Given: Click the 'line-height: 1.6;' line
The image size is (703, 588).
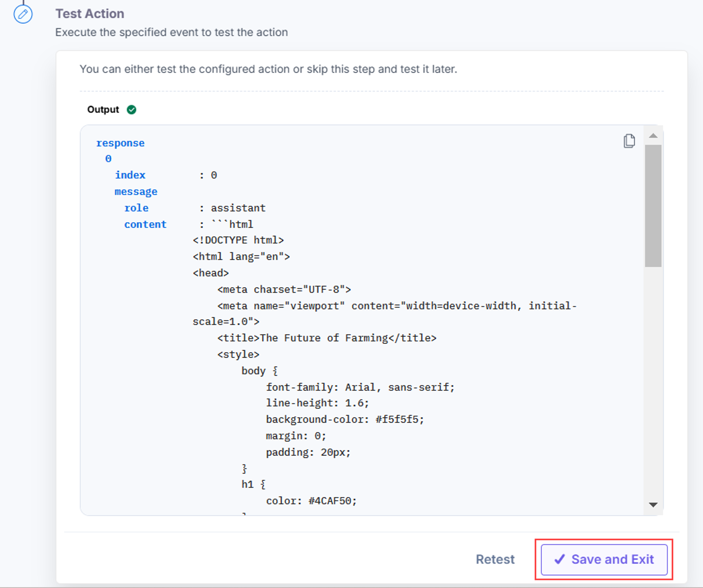Looking at the screenshot, I should (x=317, y=403).
